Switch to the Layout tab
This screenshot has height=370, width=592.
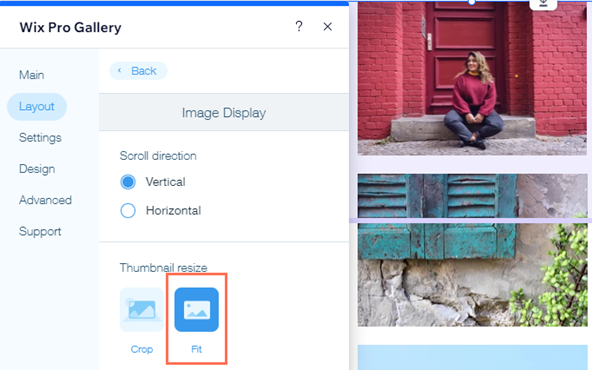click(x=37, y=106)
